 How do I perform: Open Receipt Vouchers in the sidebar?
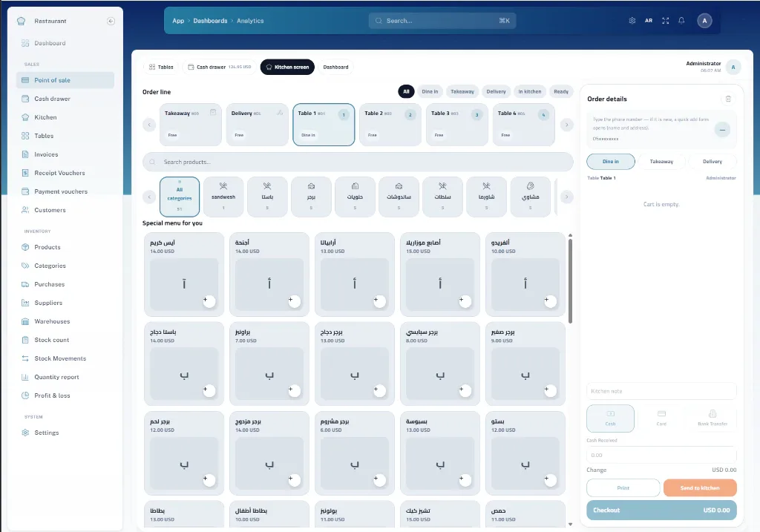click(x=65, y=173)
